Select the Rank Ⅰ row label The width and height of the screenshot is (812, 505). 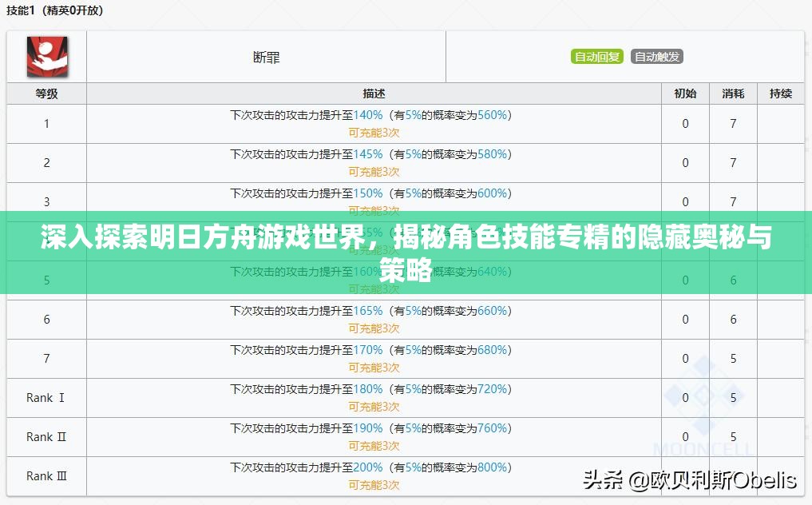pos(46,398)
